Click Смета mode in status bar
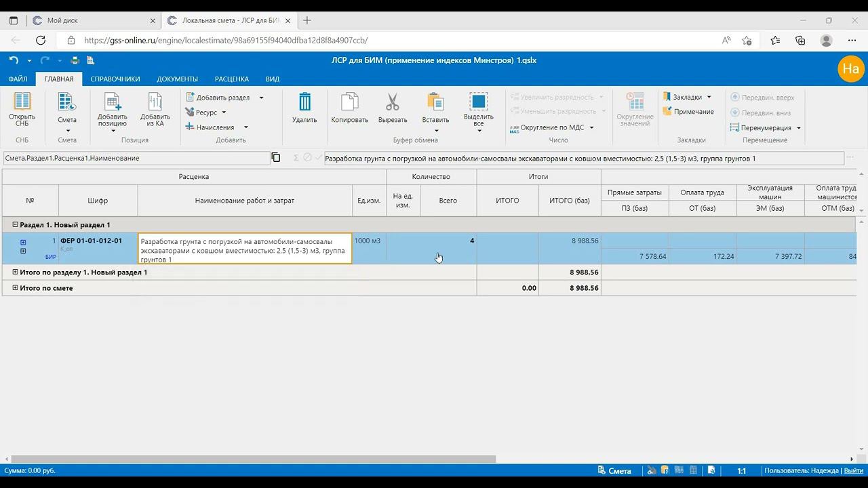Image resolution: width=868 pixels, height=488 pixels. point(614,470)
